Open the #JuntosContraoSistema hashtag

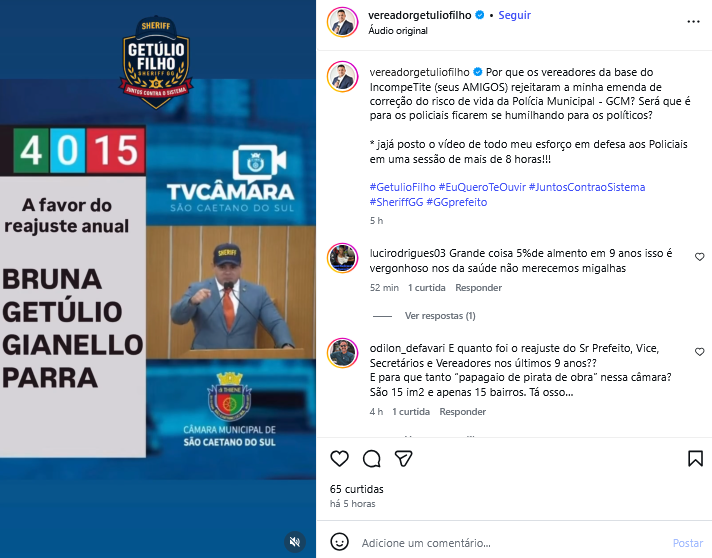(x=587, y=187)
